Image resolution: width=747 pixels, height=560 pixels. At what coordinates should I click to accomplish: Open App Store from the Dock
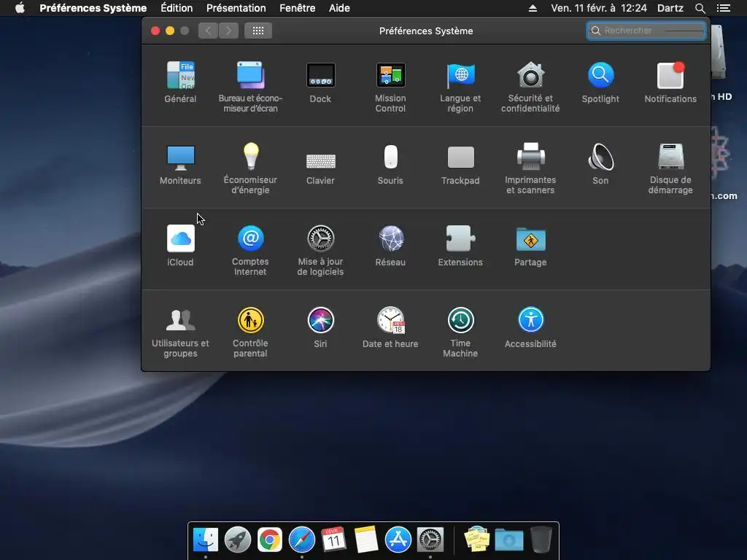click(x=398, y=540)
